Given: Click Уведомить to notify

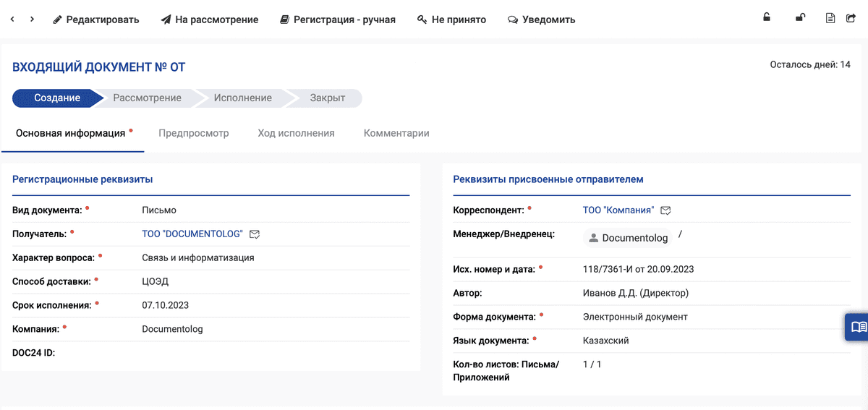Looking at the screenshot, I should [x=541, y=20].
